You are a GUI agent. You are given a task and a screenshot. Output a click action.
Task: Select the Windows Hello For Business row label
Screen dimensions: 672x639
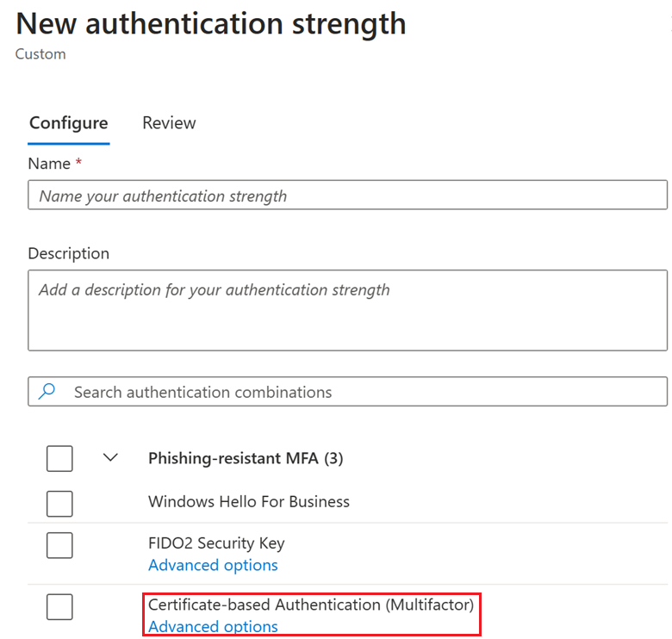click(248, 501)
